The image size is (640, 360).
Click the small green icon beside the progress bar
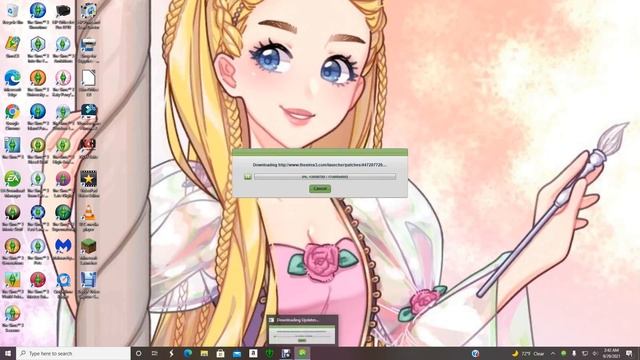248,177
